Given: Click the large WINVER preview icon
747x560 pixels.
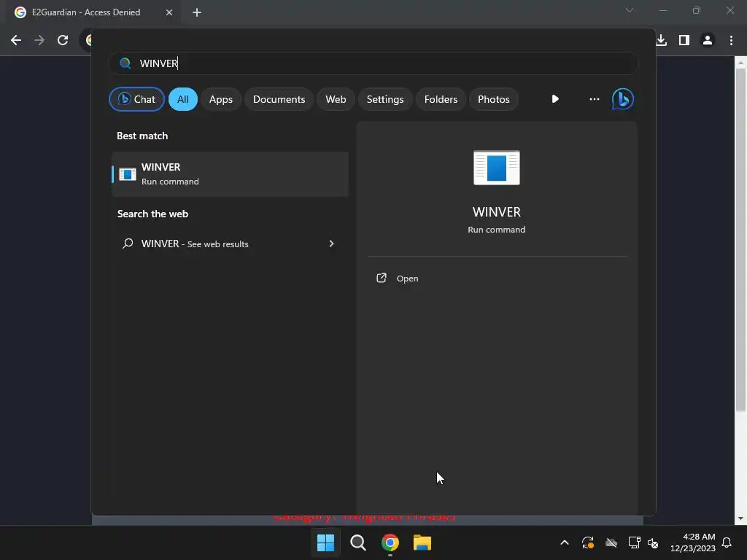Looking at the screenshot, I should click(496, 168).
